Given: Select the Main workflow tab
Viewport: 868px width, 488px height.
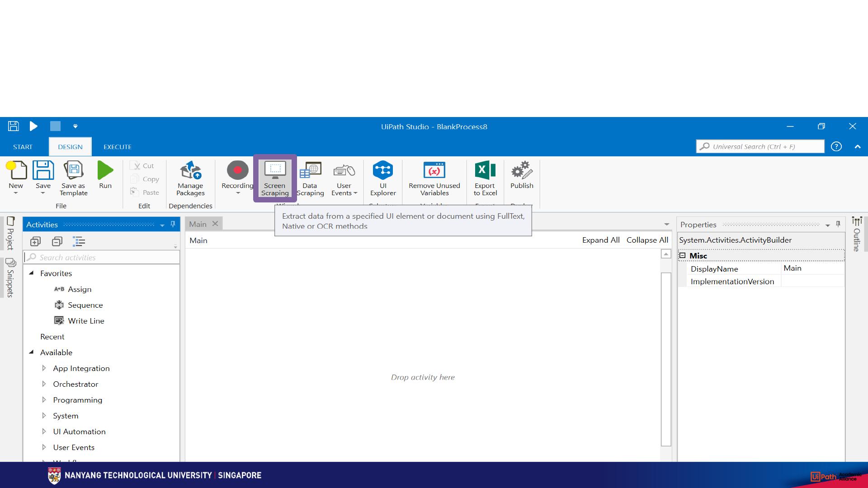Looking at the screenshot, I should 198,224.
